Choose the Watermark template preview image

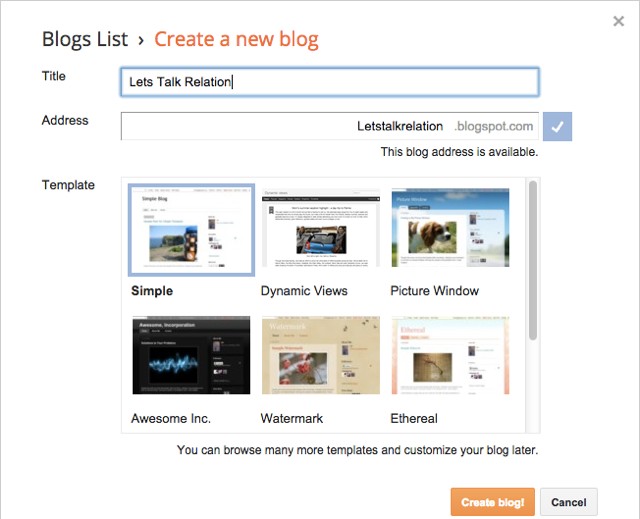320,356
